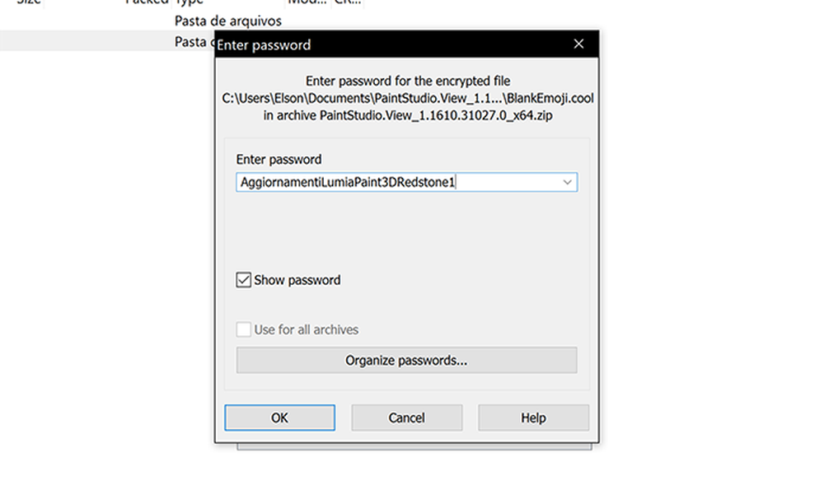
Task: Open Help for the password dialog
Action: tap(533, 418)
